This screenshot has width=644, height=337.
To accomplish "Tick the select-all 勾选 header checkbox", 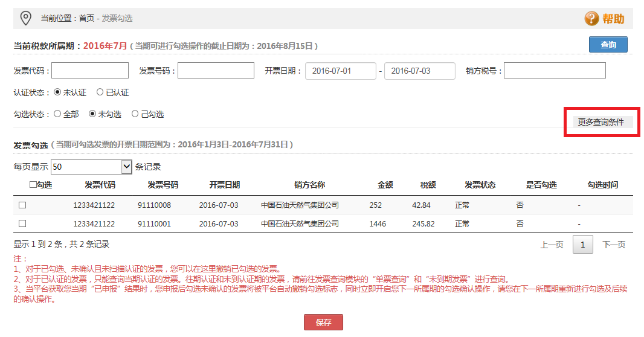I will pos(33,185).
